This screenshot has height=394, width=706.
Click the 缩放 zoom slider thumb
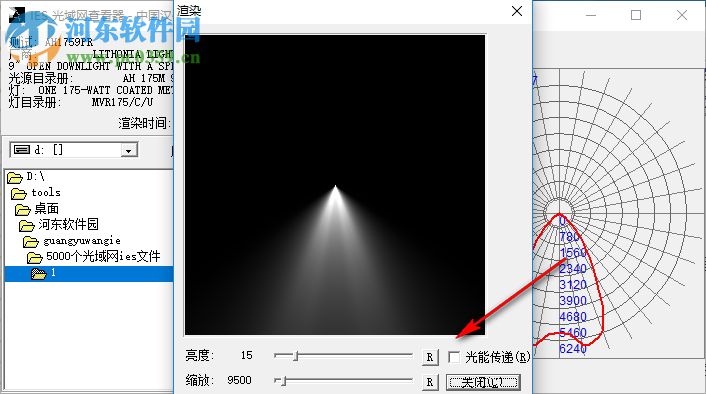tap(283, 381)
